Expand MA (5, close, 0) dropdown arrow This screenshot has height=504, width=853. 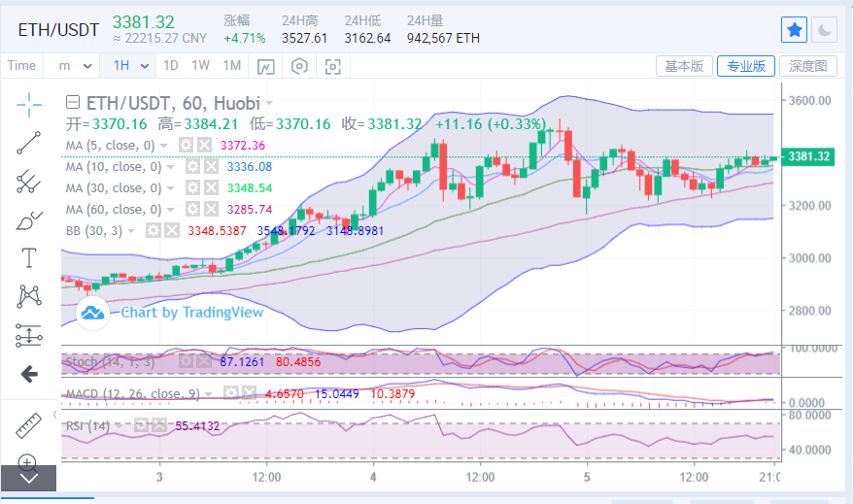(x=164, y=146)
